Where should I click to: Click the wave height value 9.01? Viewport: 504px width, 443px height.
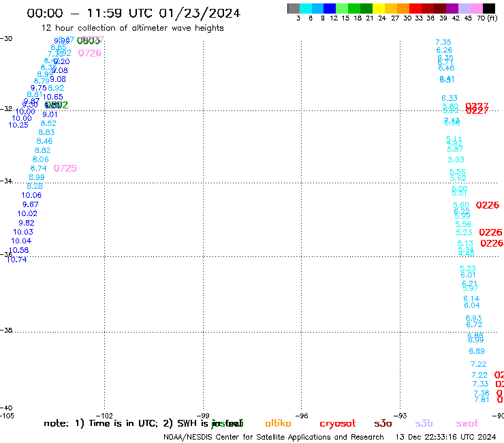pos(50,114)
